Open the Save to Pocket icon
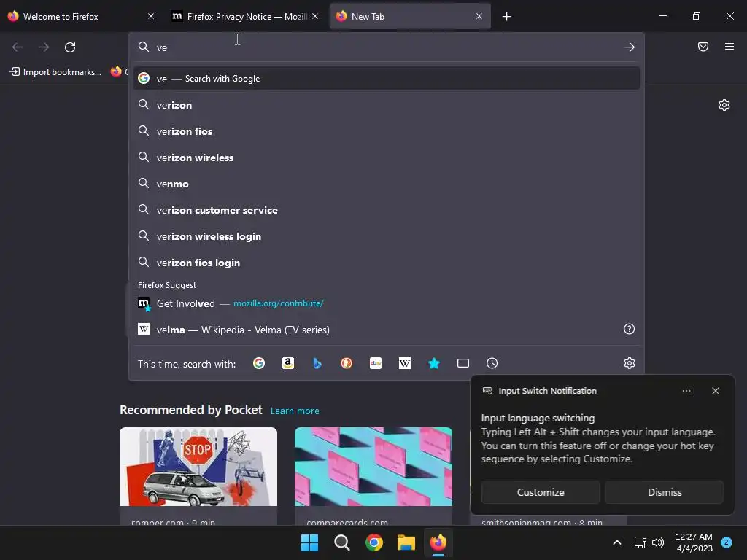The width and height of the screenshot is (747, 560). tap(703, 47)
